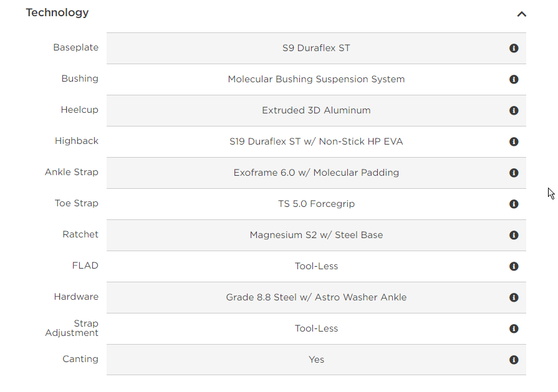Viewport: 558px width, 392px height.
Task: Open info icon for Strap Adjustment
Action: click(514, 328)
